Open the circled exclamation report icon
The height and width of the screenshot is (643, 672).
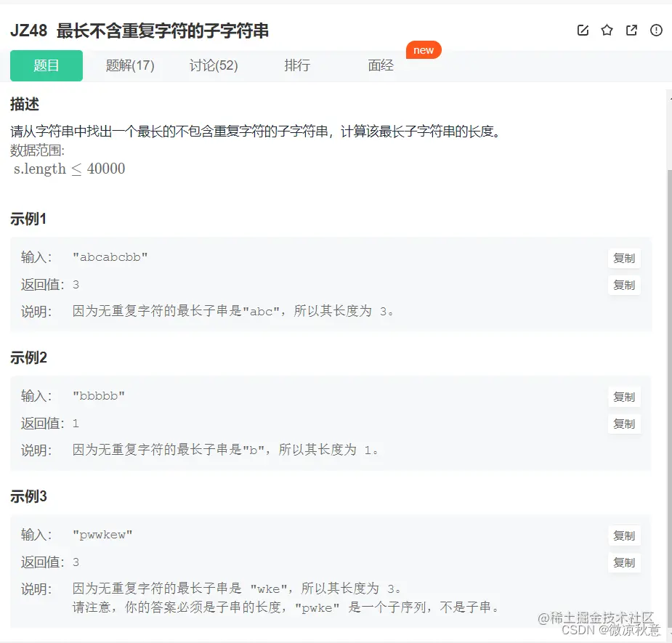pos(656,30)
